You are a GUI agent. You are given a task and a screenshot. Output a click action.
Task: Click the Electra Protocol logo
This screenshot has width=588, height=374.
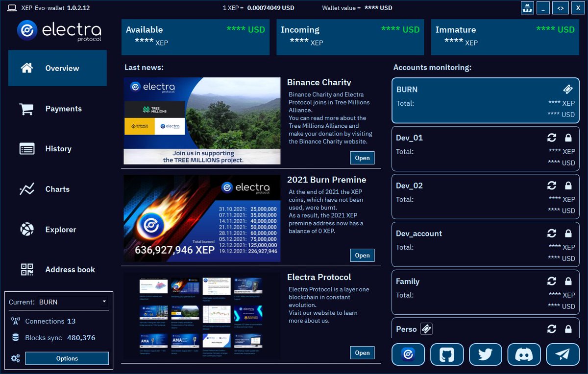(59, 31)
